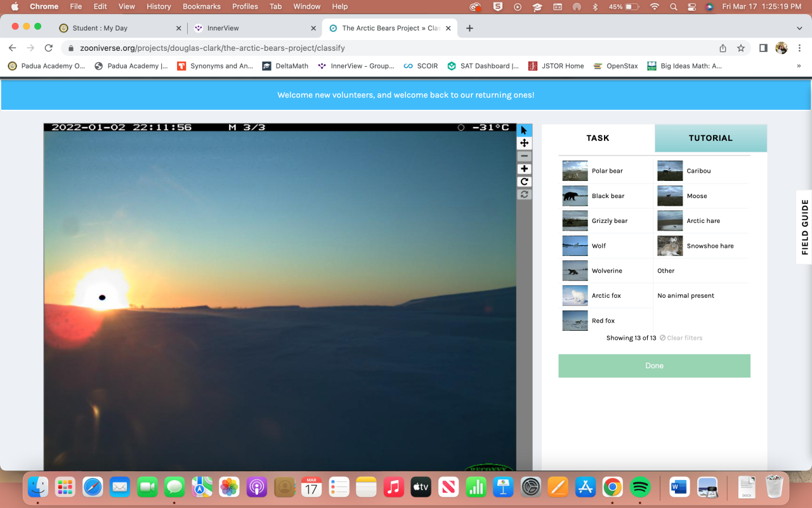Open the Window menu

point(306,6)
